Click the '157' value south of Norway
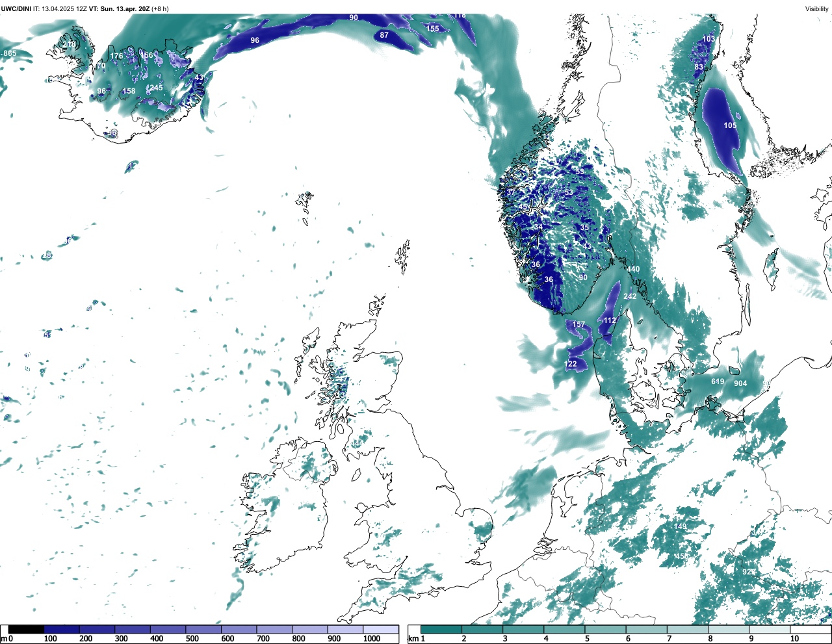 pos(578,324)
